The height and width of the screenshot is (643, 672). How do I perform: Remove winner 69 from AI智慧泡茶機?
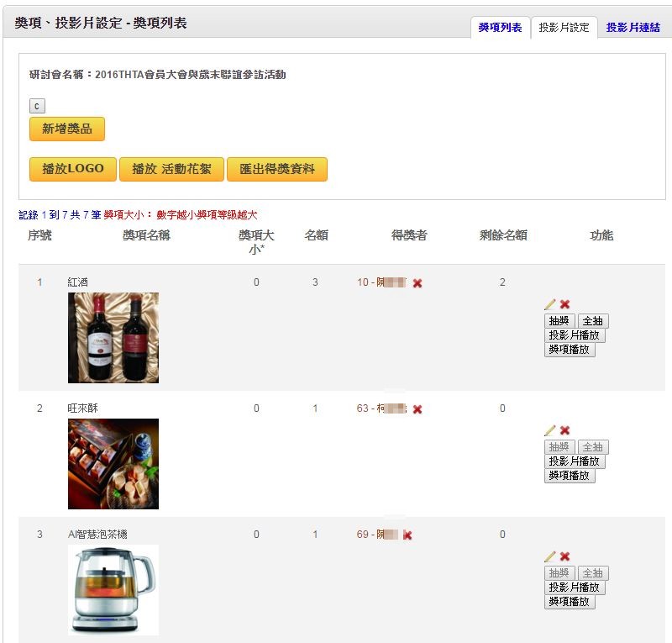tap(407, 535)
